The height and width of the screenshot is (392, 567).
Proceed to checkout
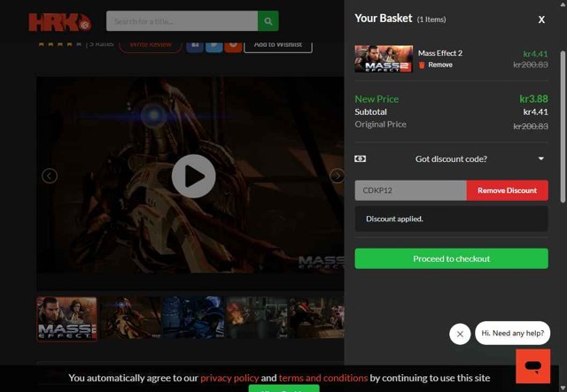(451, 258)
